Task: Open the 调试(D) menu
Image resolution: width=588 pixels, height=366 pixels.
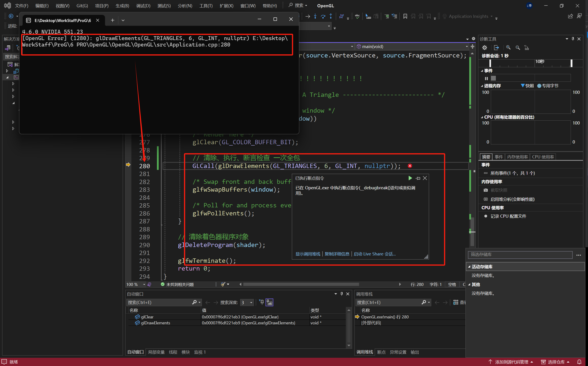Action: coord(143,5)
